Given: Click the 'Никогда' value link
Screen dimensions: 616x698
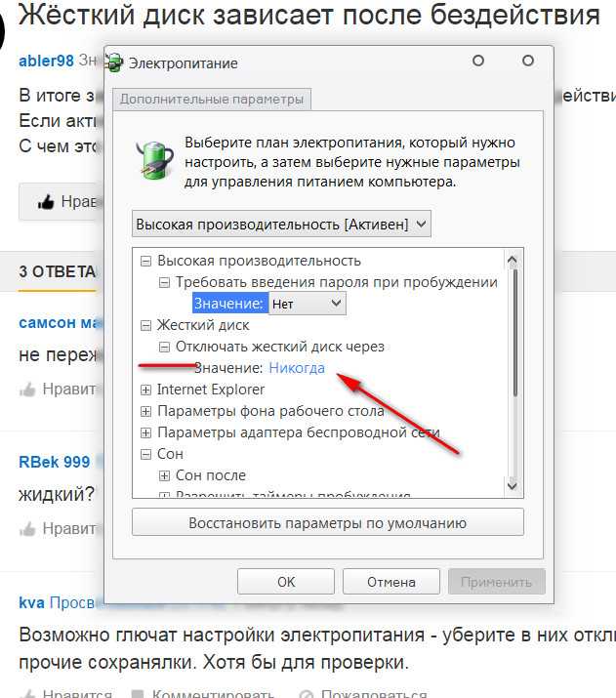Looking at the screenshot, I should (297, 368).
